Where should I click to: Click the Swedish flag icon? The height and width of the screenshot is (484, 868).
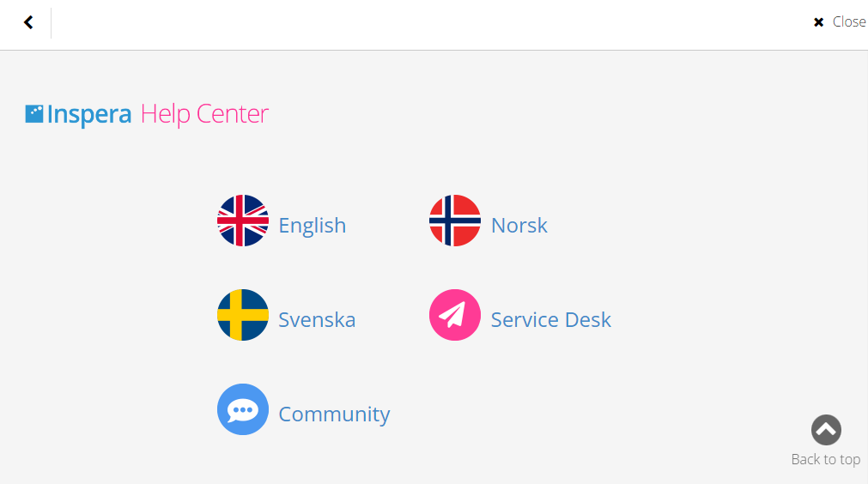tap(242, 315)
